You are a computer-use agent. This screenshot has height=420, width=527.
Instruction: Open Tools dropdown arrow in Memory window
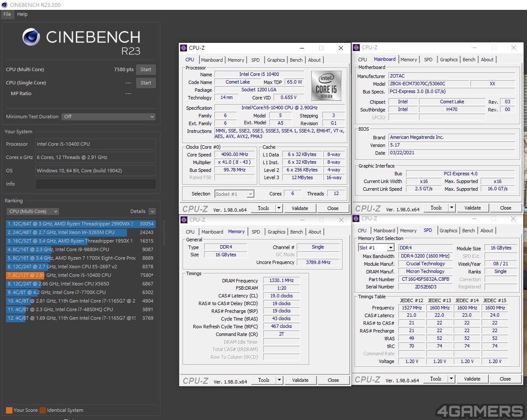click(279, 380)
